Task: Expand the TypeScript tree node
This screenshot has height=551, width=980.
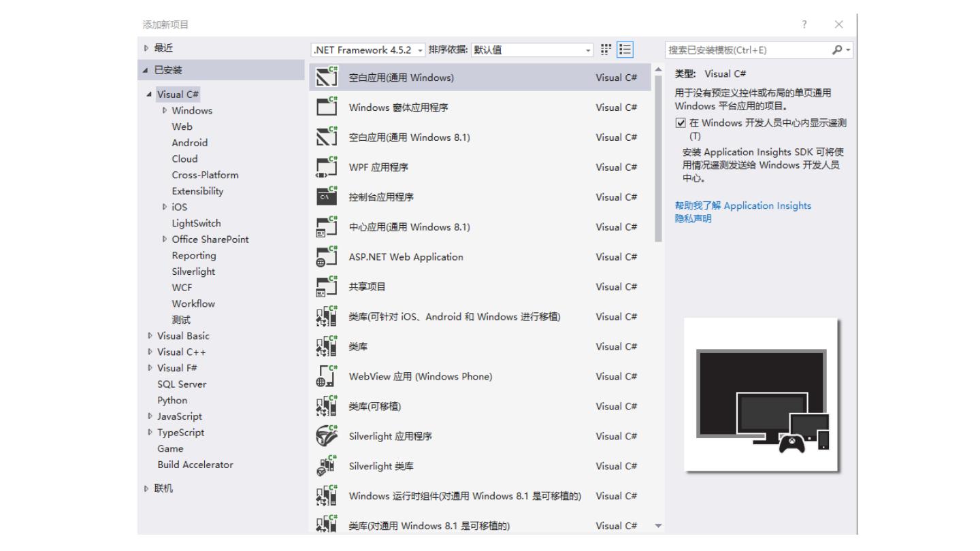Action: click(150, 433)
